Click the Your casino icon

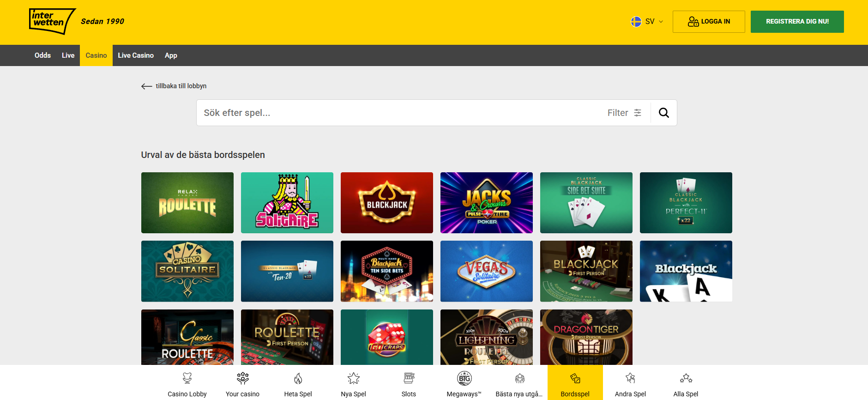pyautogui.click(x=242, y=378)
